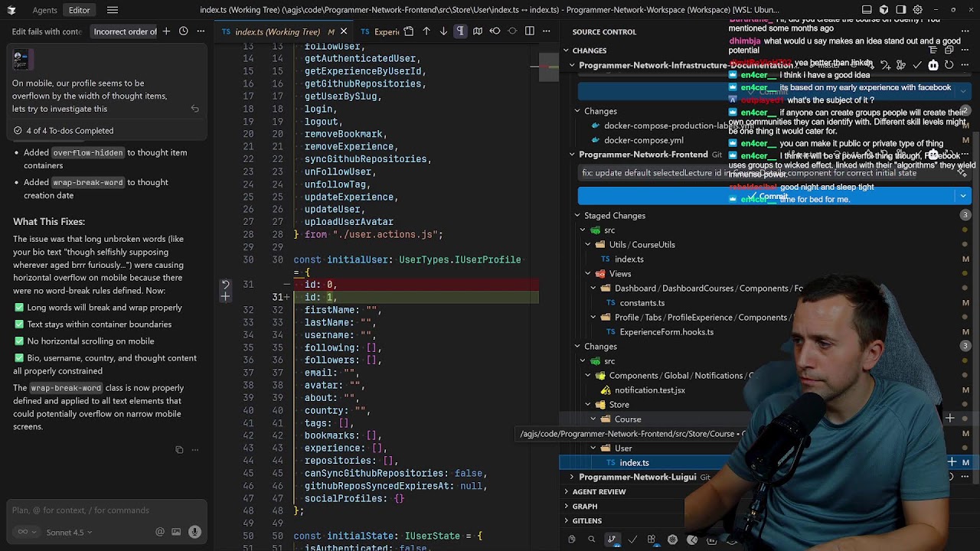Open Search icon in bottom activity bar
Viewport: 980px width, 551px height.
(x=591, y=540)
